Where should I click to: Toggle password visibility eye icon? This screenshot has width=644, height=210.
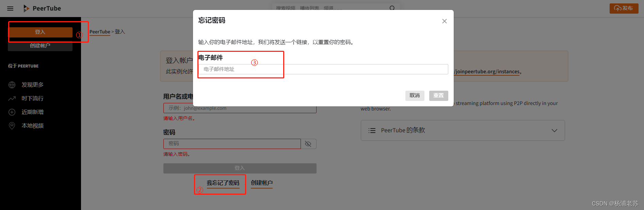point(308,144)
